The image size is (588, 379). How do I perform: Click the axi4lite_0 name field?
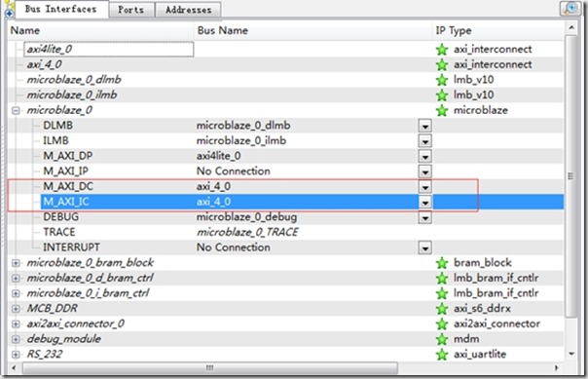click(x=109, y=49)
